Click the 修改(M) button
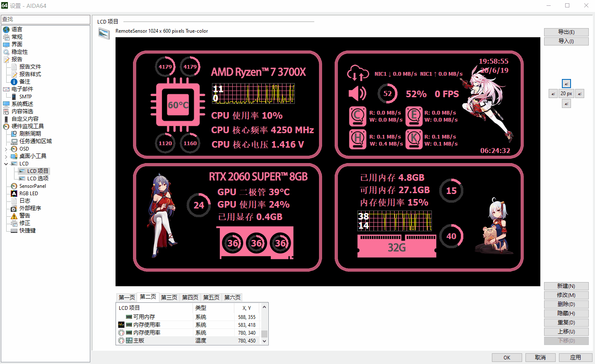 tap(566, 295)
